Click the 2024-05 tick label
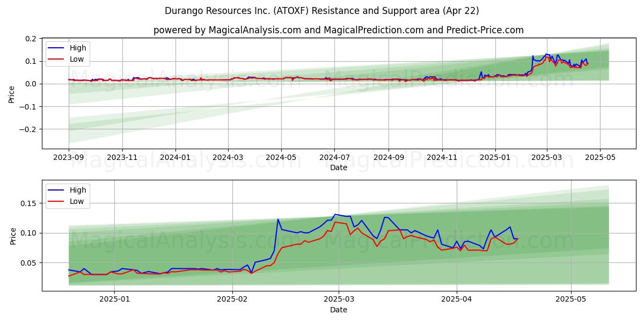Screen dimensions: 644x322 click(x=282, y=157)
